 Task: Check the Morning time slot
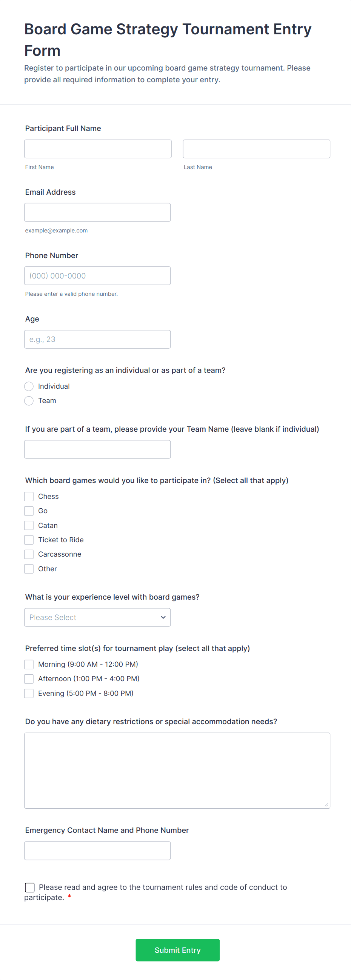(x=29, y=664)
